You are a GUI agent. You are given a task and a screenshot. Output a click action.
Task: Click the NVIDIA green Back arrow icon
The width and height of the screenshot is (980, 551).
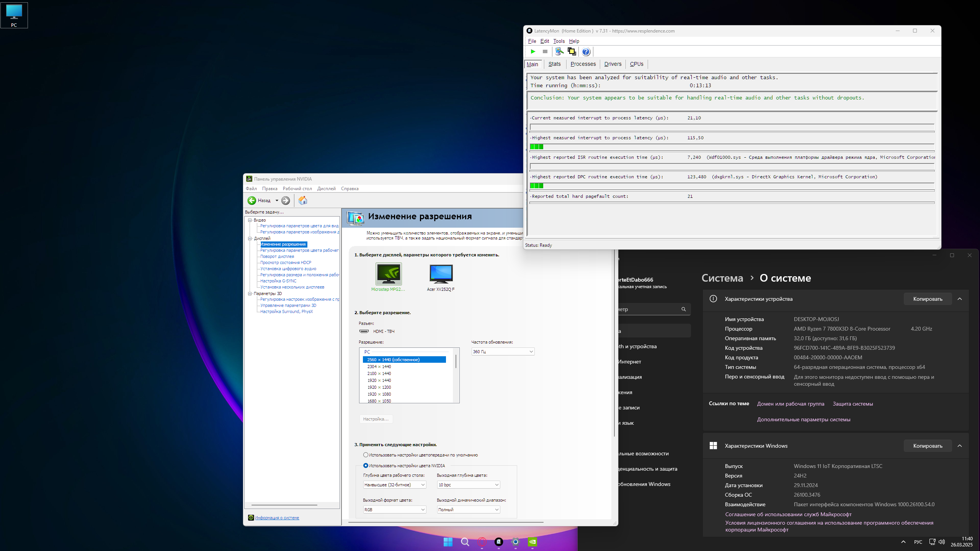[252, 201]
